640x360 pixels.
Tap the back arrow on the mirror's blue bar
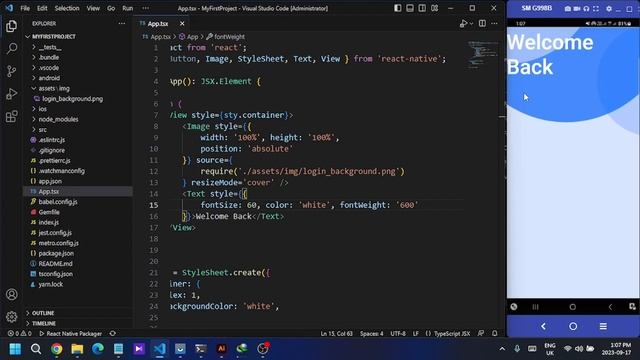pyautogui.click(x=543, y=326)
